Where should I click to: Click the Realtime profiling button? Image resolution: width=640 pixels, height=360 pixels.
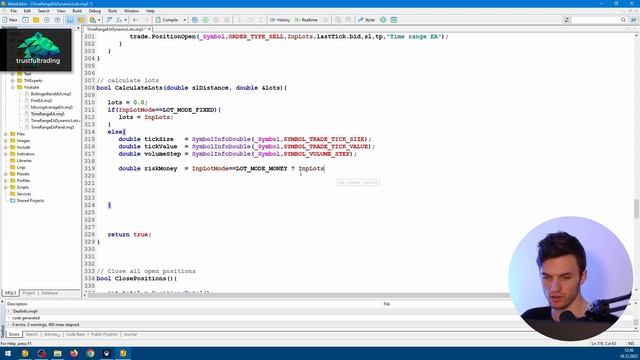click(x=306, y=20)
